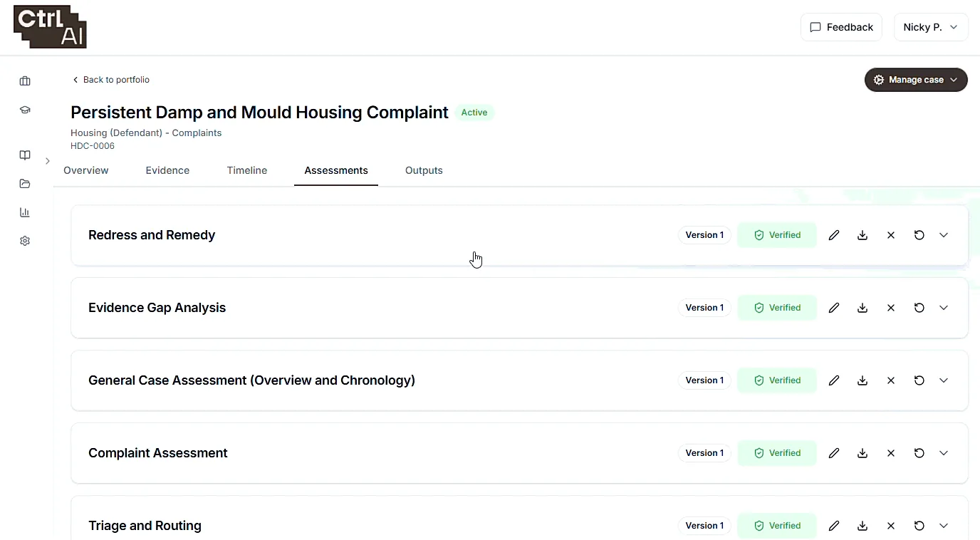Edit the General Case Assessment entry
The width and height of the screenshot is (980, 540).
tap(834, 380)
